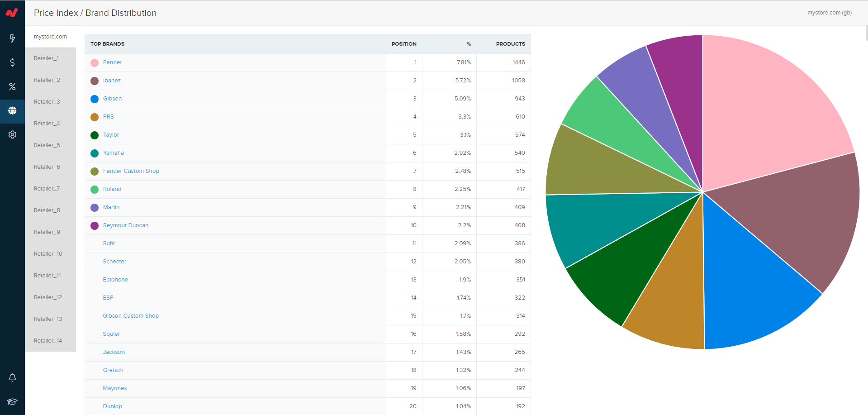Open the Yamaha brand link
Image resolution: width=868 pixels, height=415 pixels.
(x=114, y=153)
